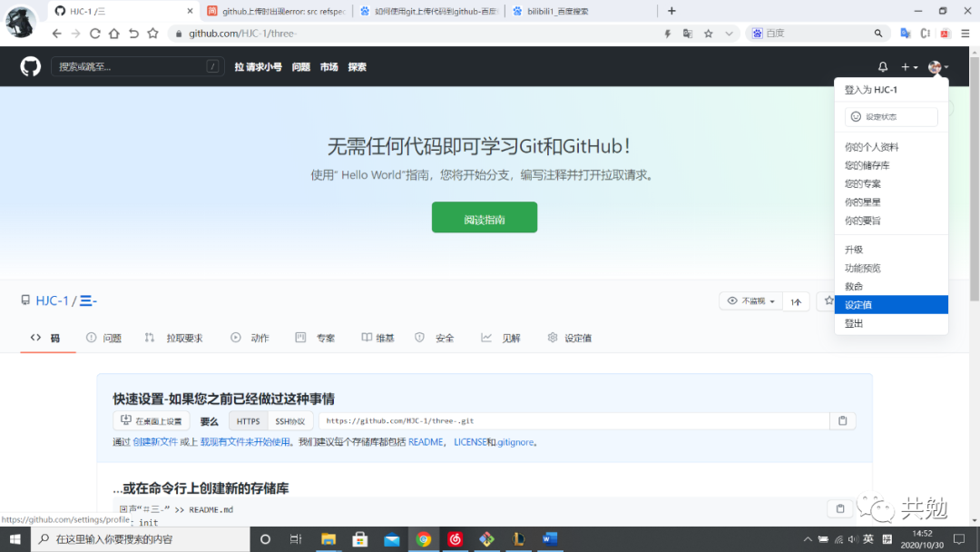Choose 你的星星 in user menu
Image resolution: width=980 pixels, height=552 pixels.
pyautogui.click(x=863, y=202)
